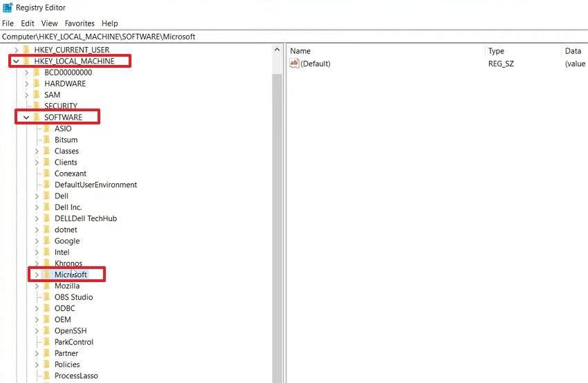Click the BCD00000000 folder icon
The height and width of the screenshot is (383, 588).
(37, 73)
